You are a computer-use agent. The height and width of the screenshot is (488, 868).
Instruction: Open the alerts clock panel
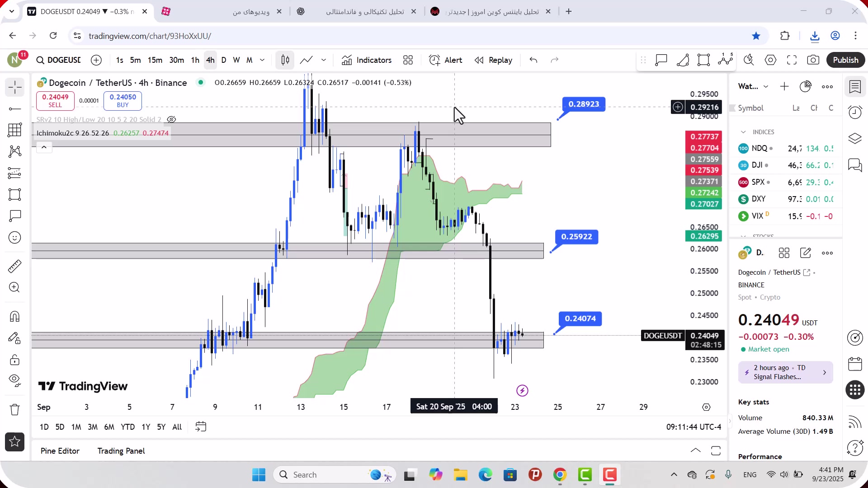pos(855,112)
